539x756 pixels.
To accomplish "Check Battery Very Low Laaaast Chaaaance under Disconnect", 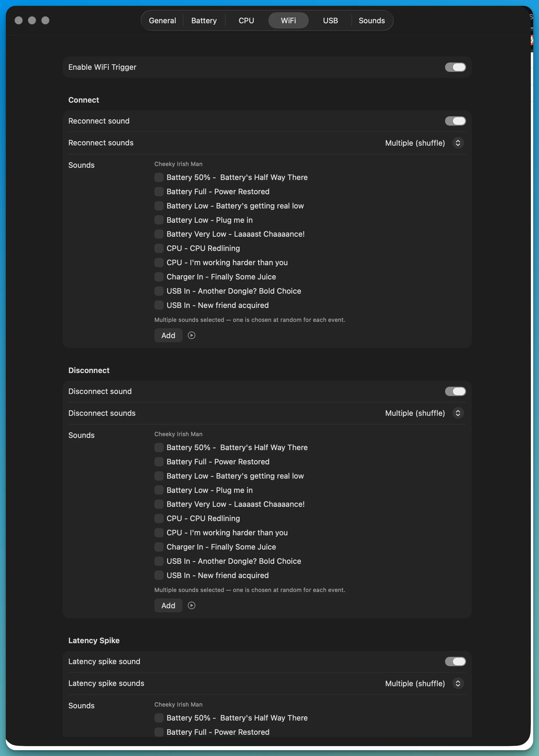I will tap(159, 504).
